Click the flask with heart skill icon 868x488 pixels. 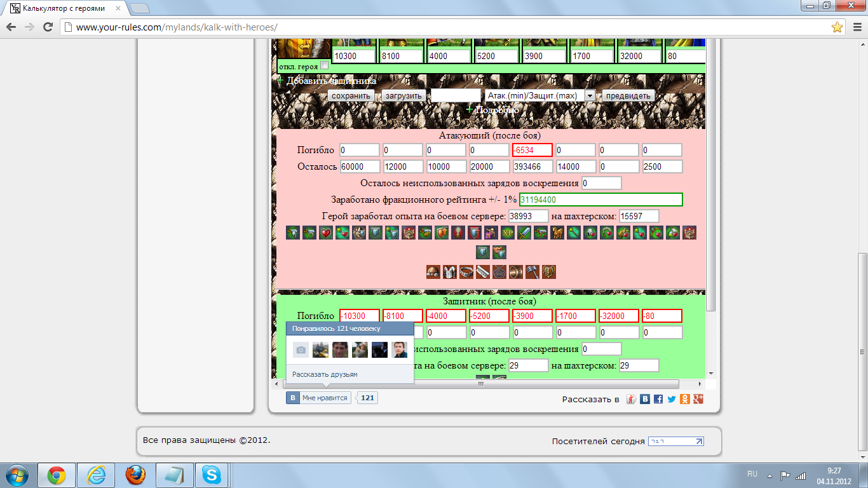pos(673,233)
